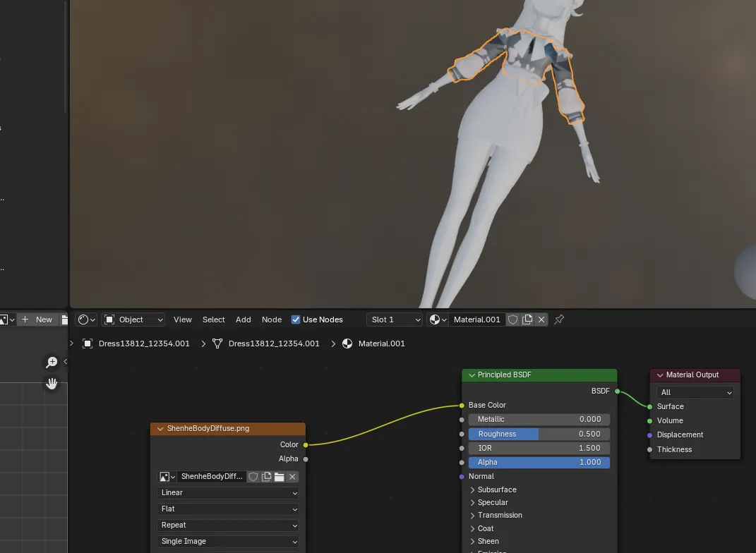
Task: Select the ShenheBodyDiffuse.png node title
Action: [x=208, y=428]
